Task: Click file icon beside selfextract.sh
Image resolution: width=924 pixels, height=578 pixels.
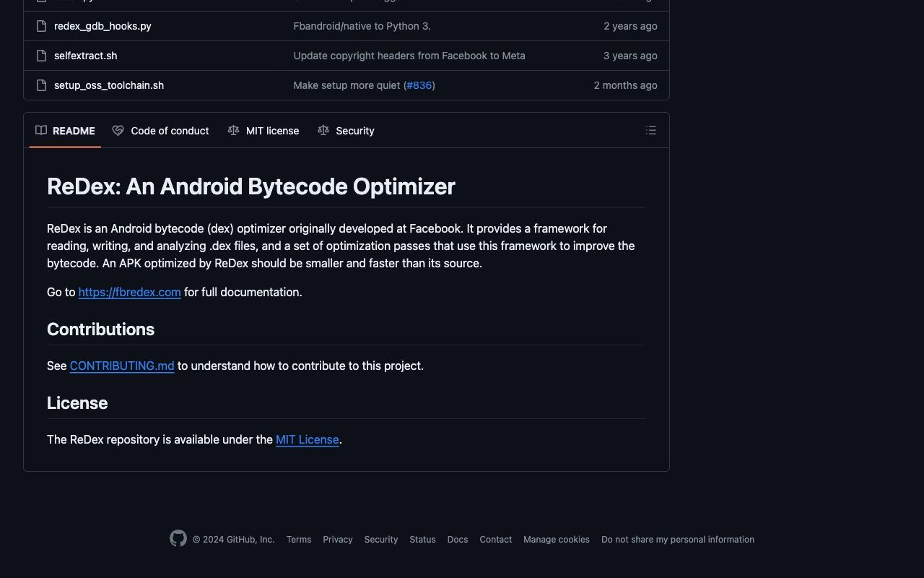Action: tap(42, 56)
